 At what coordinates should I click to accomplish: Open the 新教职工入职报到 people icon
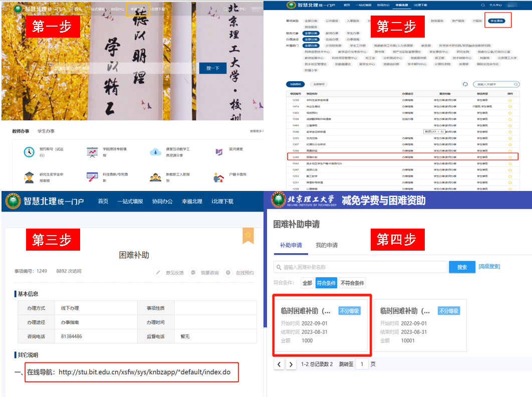pyautogui.click(x=155, y=177)
